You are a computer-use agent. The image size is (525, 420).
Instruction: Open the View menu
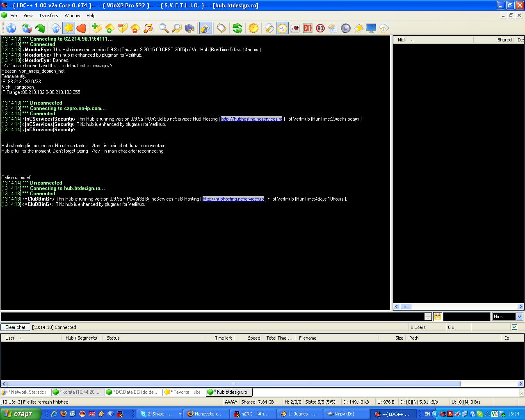(x=28, y=16)
